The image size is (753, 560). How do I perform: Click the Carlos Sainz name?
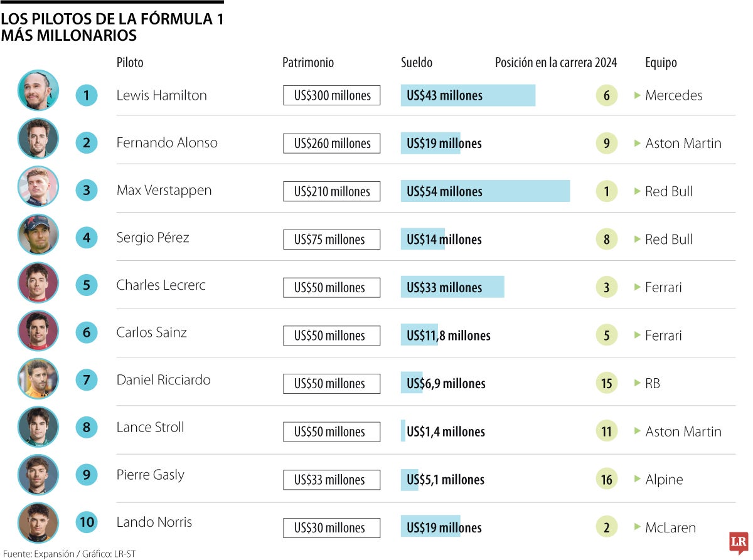click(152, 332)
